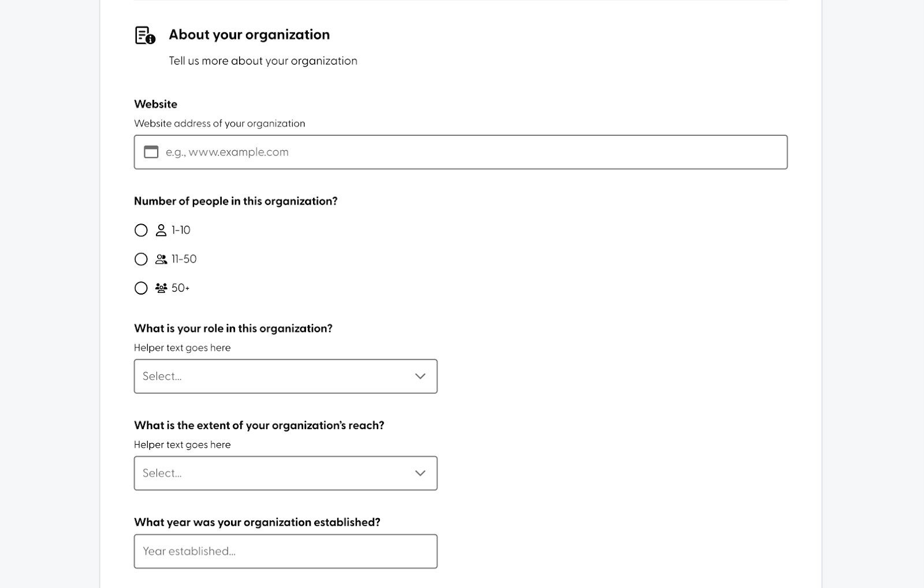Click the 50+ option label text
The image size is (924, 588).
pos(181,288)
